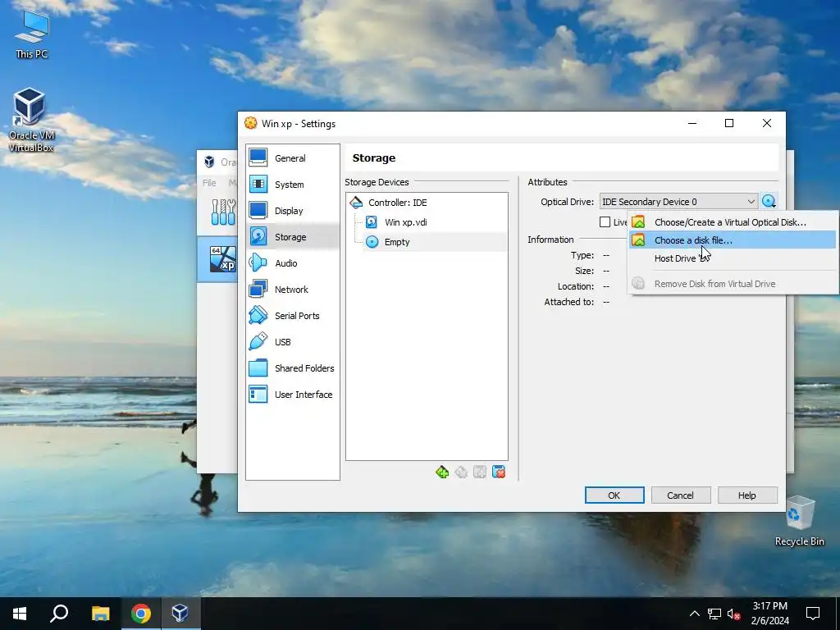
Task: Open the Windows Start menu
Action: click(20, 614)
